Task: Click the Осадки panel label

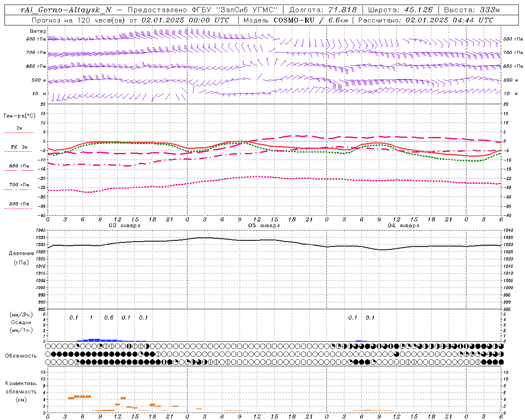Action: coord(21,322)
